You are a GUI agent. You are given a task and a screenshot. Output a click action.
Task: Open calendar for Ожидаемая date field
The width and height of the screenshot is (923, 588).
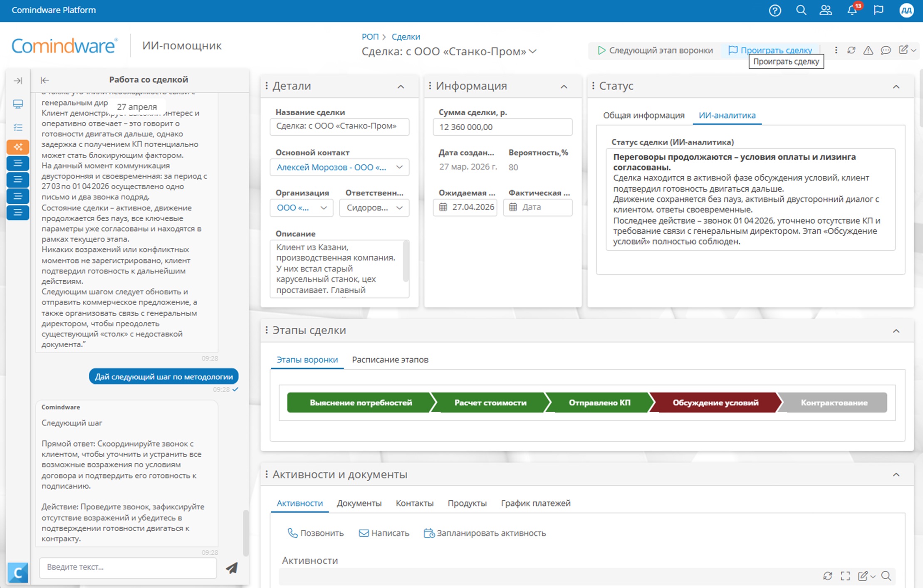[x=443, y=207]
